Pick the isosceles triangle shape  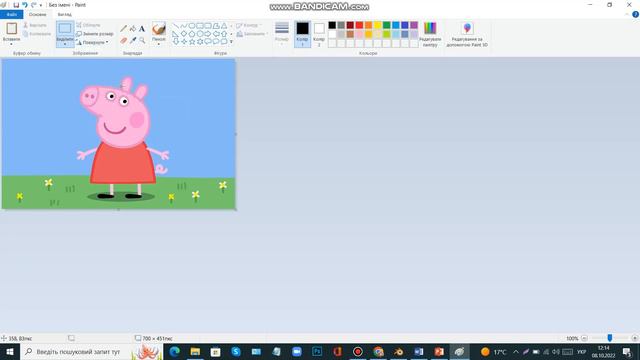click(224, 26)
